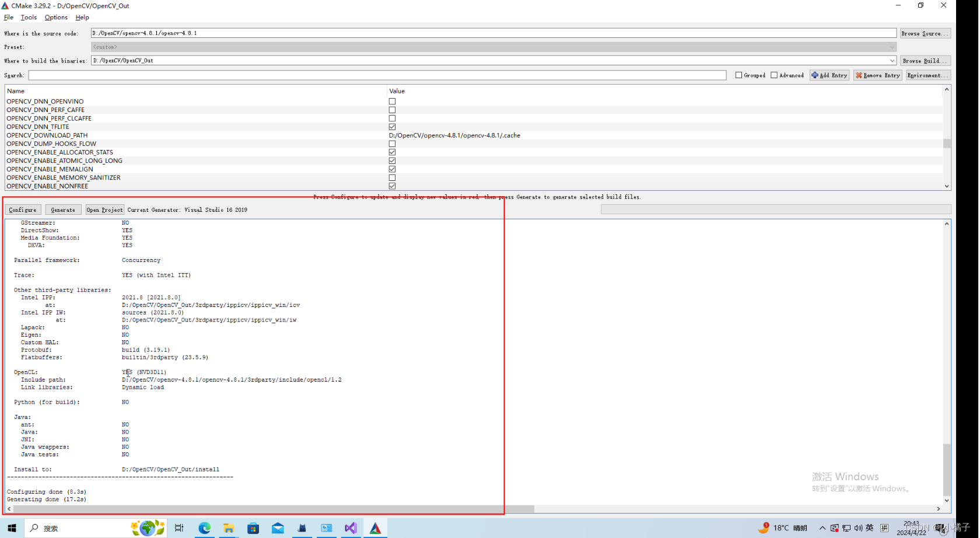Viewport: 980px width, 538px height.
Task: Open the Windows Start menu
Action: tap(12, 528)
